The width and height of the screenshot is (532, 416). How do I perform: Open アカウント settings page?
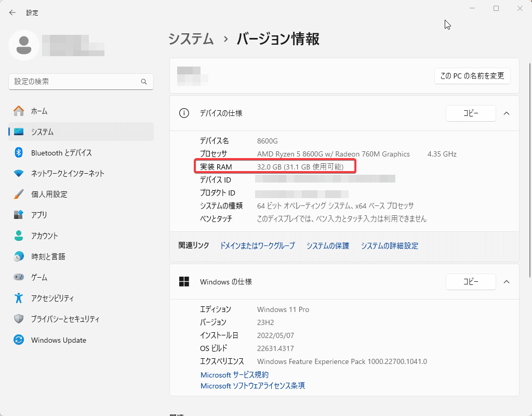tap(81, 236)
